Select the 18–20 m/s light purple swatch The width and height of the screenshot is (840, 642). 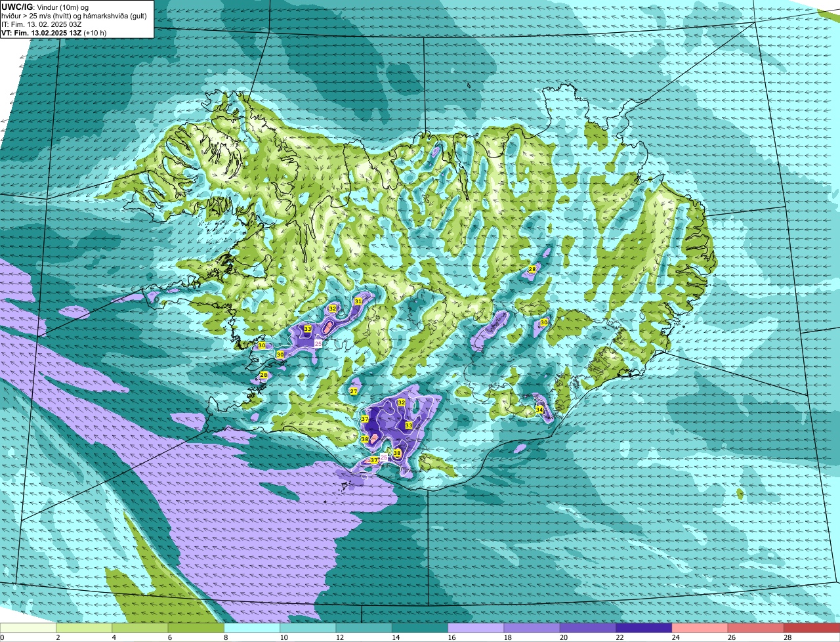tap(532, 628)
